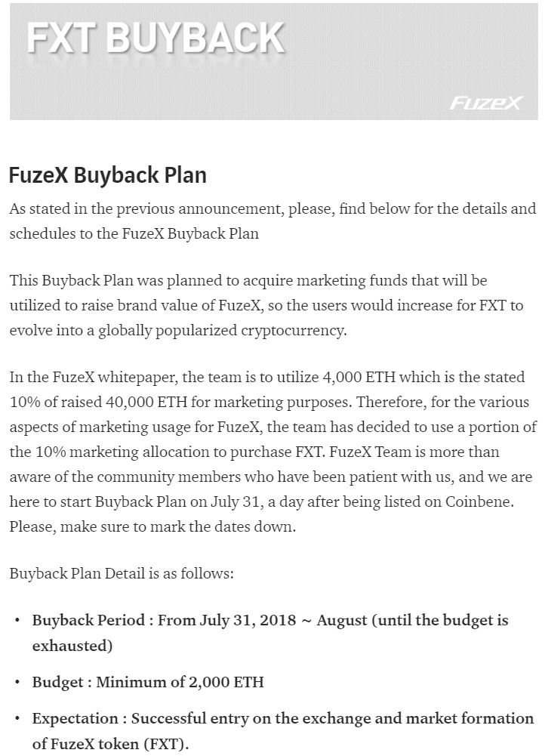Click the 'Expectation' bold label
Image resolution: width=548 pixels, height=756 pixels.
[75, 719]
